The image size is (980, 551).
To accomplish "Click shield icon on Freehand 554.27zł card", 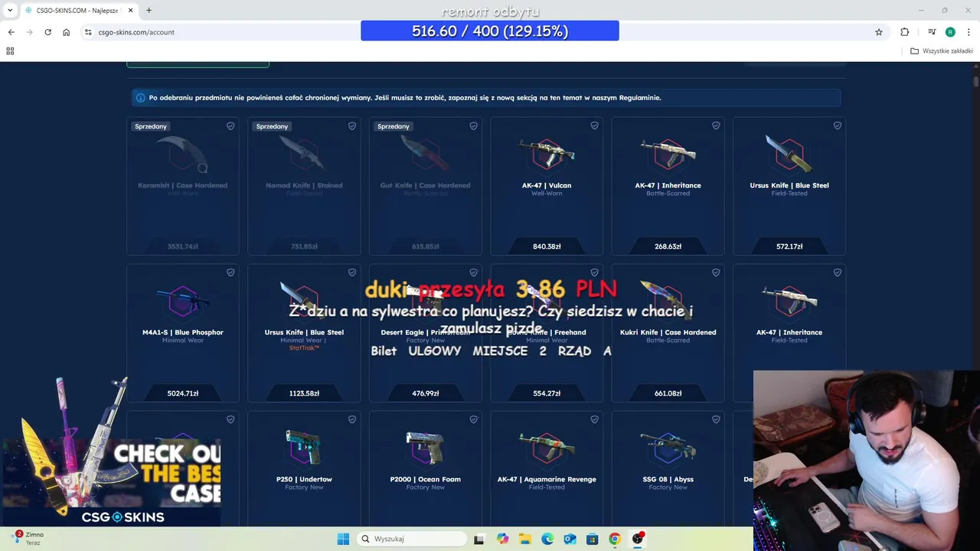I will click(x=594, y=272).
